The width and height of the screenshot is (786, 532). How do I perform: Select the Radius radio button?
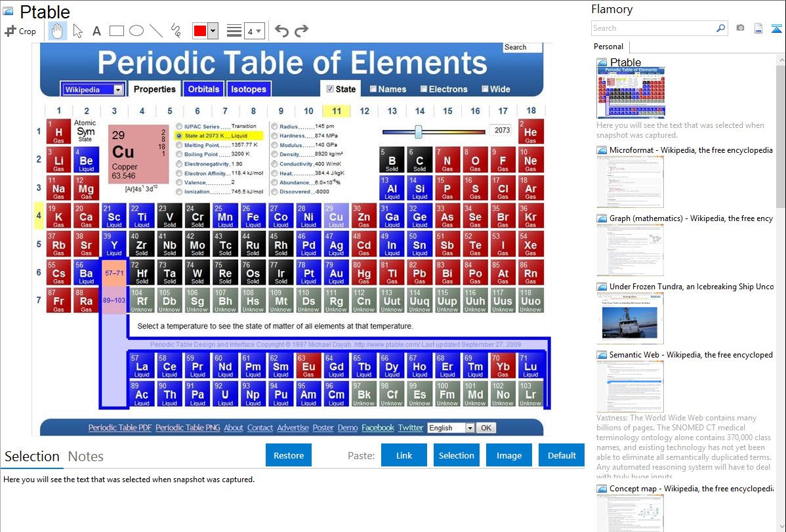click(x=274, y=127)
